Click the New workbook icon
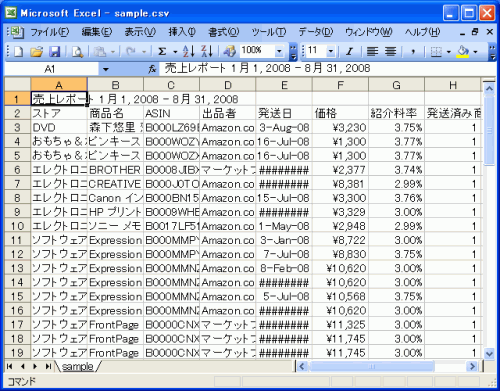Screen dimensions: 500x391 click(19, 51)
